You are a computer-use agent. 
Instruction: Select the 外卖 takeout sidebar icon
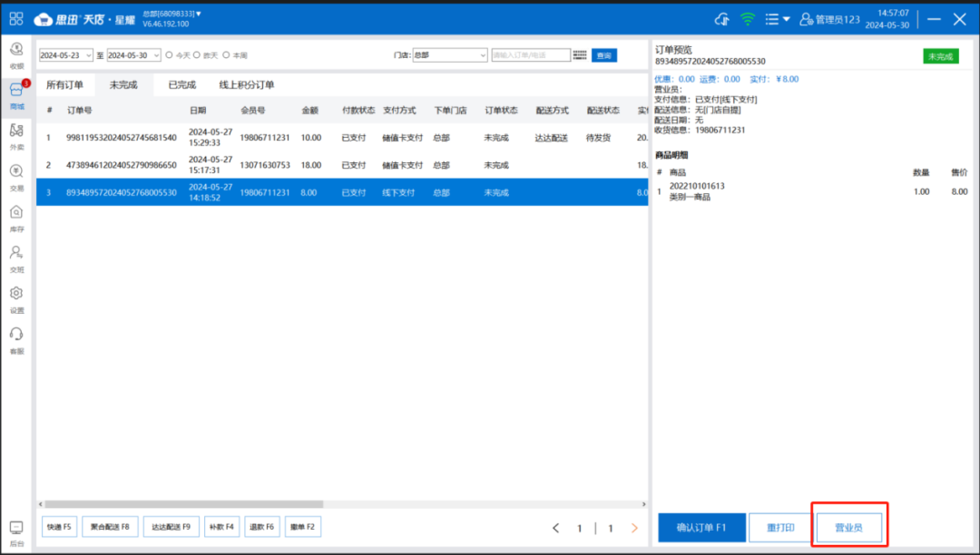(x=15, y=136)
